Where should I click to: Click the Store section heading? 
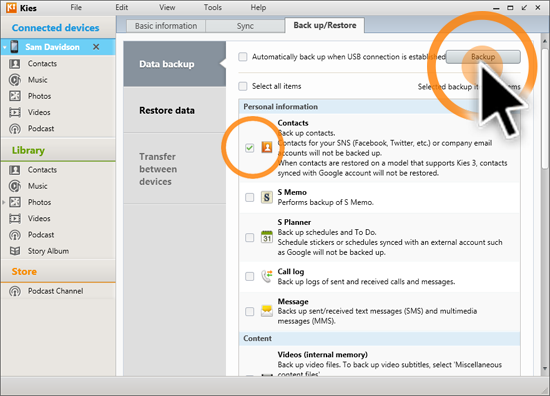(x=24, y=271)
